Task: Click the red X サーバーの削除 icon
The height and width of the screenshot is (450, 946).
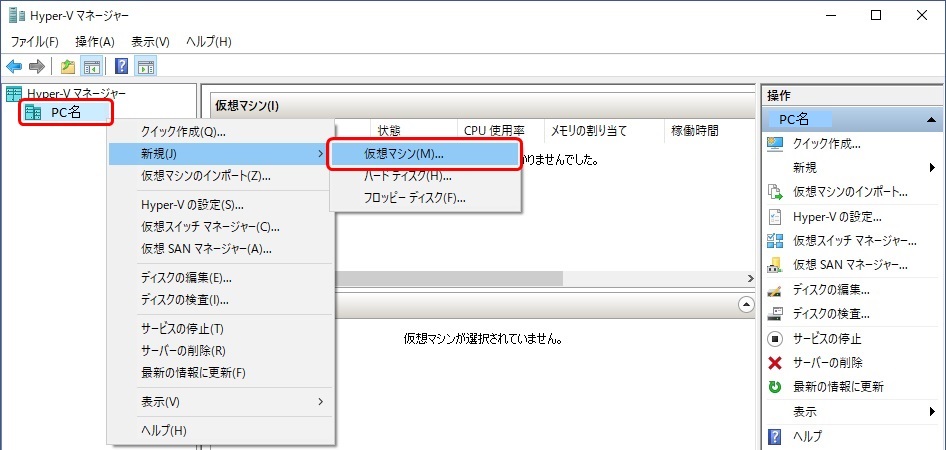Action: coord(774,363)
